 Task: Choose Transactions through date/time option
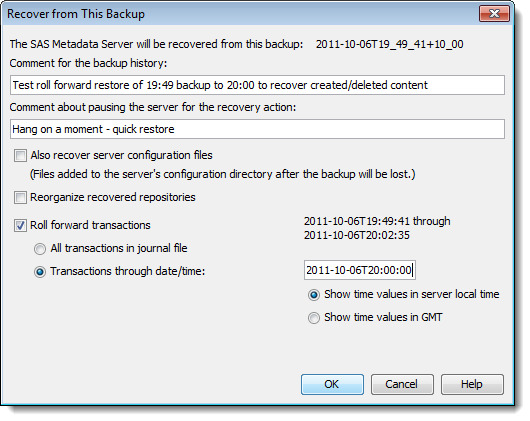(40, 272)
